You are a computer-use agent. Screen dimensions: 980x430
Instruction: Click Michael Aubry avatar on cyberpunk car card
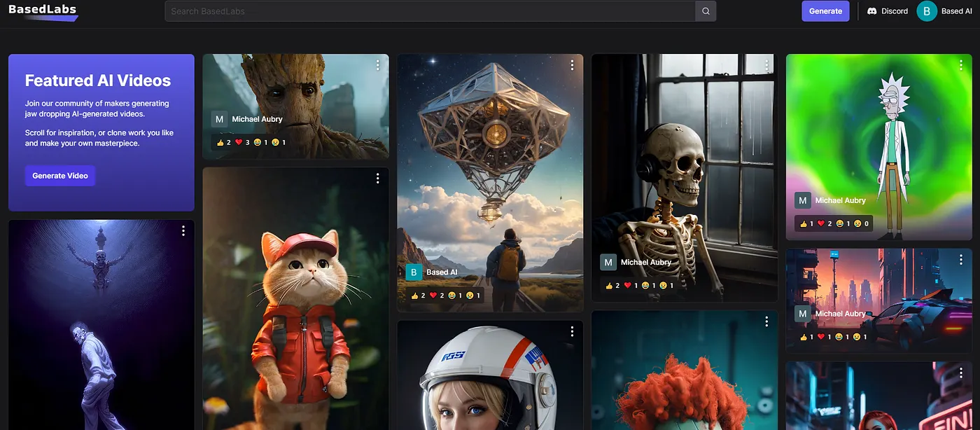point(803,314)
